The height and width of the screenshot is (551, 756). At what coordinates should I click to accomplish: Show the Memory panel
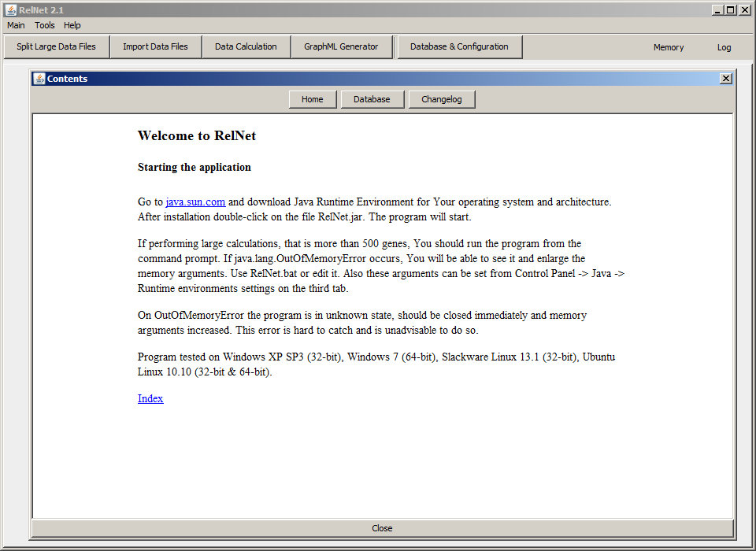click(669, 47)
